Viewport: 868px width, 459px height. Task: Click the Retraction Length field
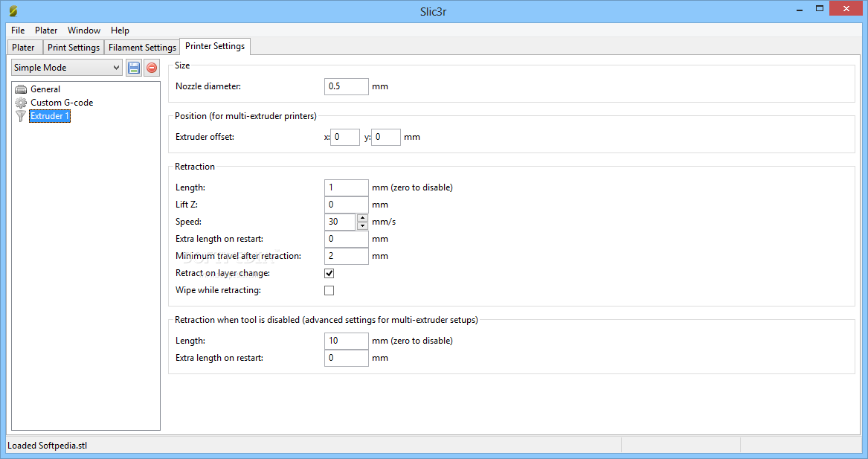(x=346, y=187)
